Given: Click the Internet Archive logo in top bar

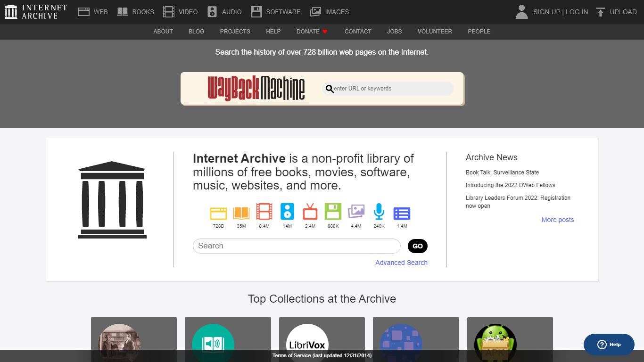Looking at the screenshot, I should click(36, 12).
